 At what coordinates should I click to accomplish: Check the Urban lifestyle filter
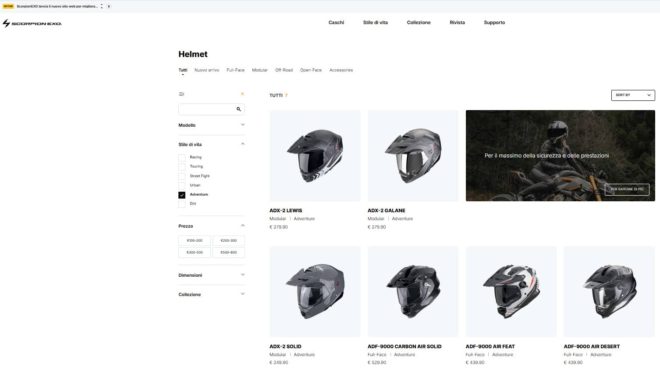coord(182,186)
